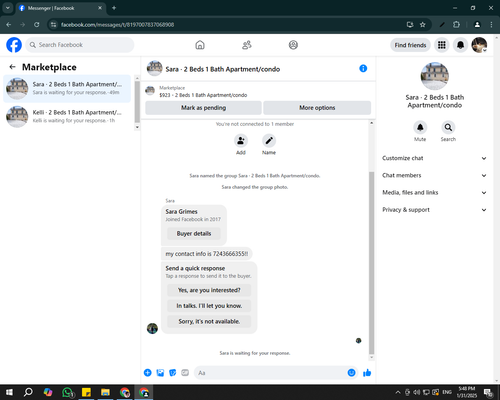This screenshot has width=500, height=400.
Task: Click Sara's avatar beside quick responses
Action: pyautogui.click(x=152, y=328)
